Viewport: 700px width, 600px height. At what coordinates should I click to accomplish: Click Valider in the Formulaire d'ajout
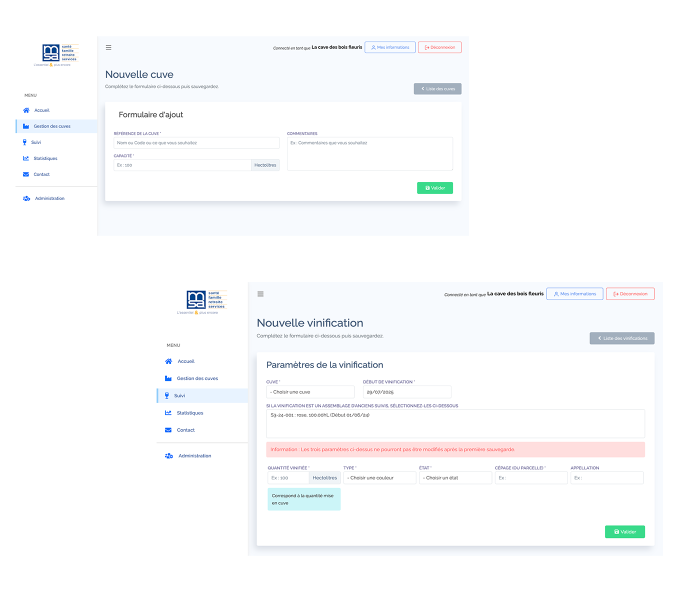[x=434, y=188]
